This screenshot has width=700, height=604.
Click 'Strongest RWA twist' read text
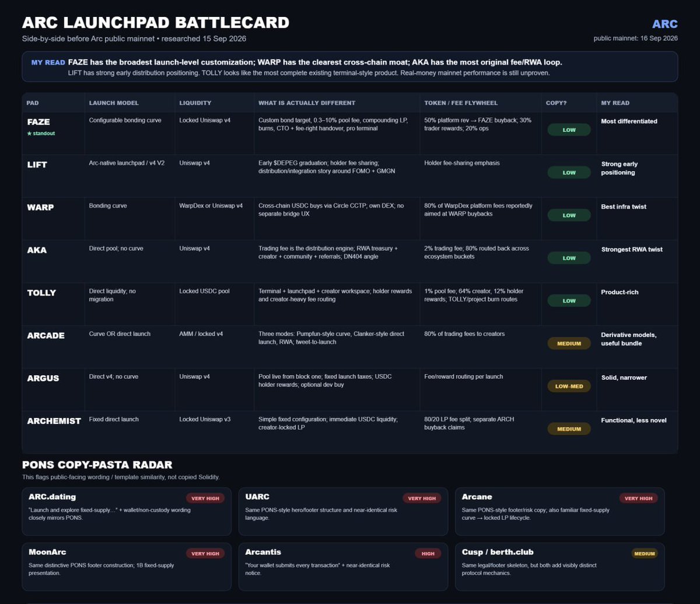[632, 249]
